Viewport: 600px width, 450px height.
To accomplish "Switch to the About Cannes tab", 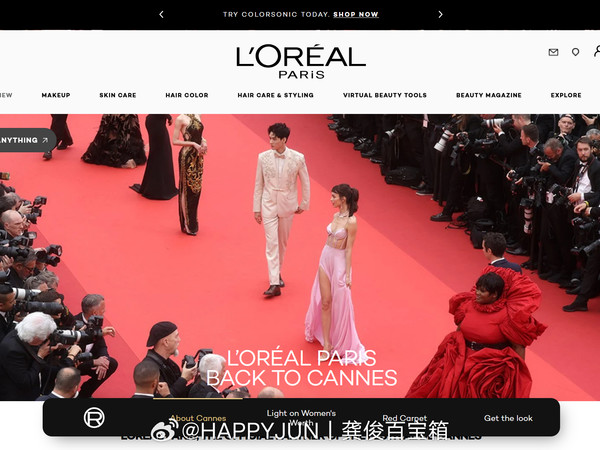I will click(x=198, y=418).
